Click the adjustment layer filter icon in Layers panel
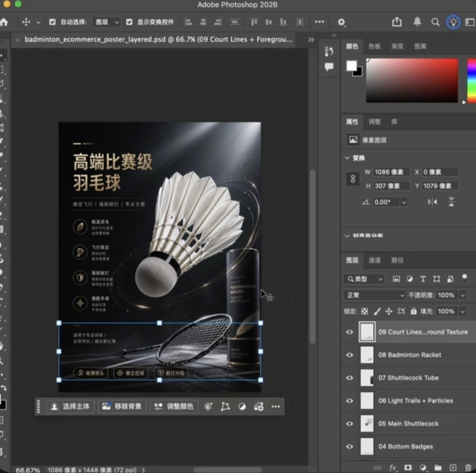 pyautogui.click(x=409, y=279)
